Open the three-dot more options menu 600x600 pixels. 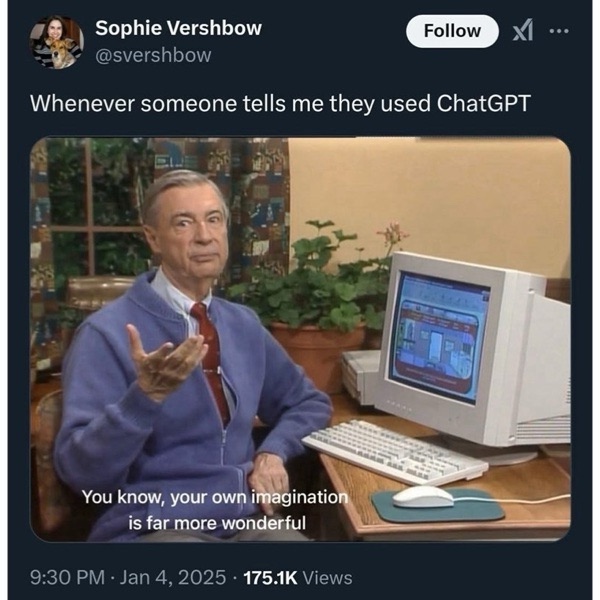coord(559,31)
